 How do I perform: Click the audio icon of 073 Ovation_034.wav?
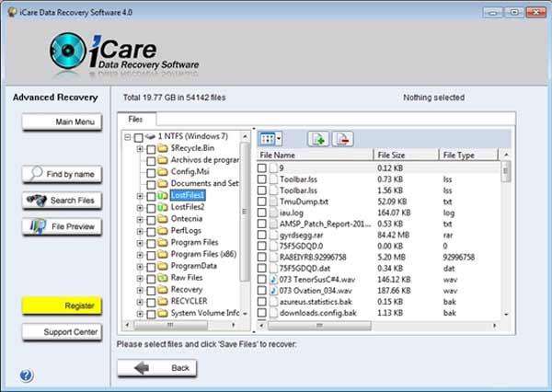click(x=273, y=291)
